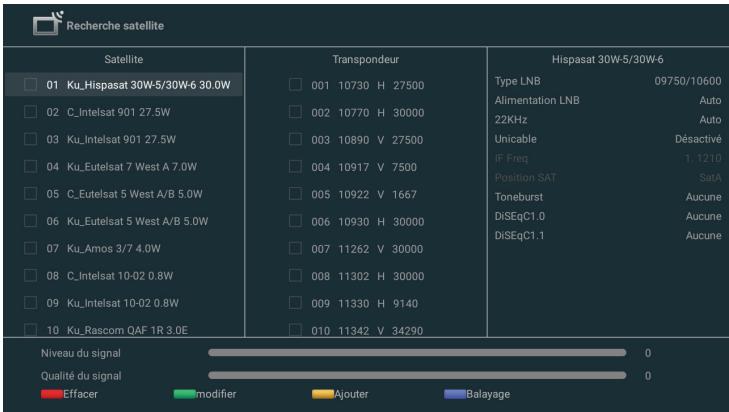Image resolution: width=729 pixels, height=412 pixels.
Task: Tick transponder 002 10770 H checkbox
Action: [x=295, y=112]
